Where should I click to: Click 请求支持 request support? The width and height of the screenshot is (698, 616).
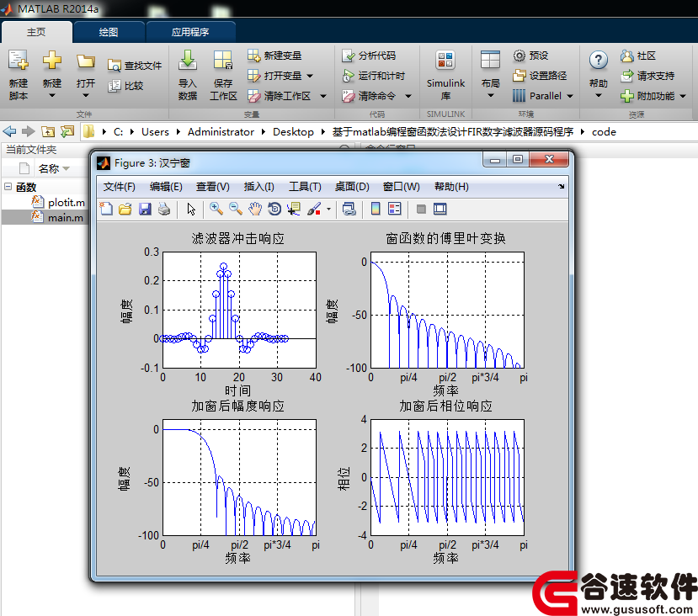point(647,76)
